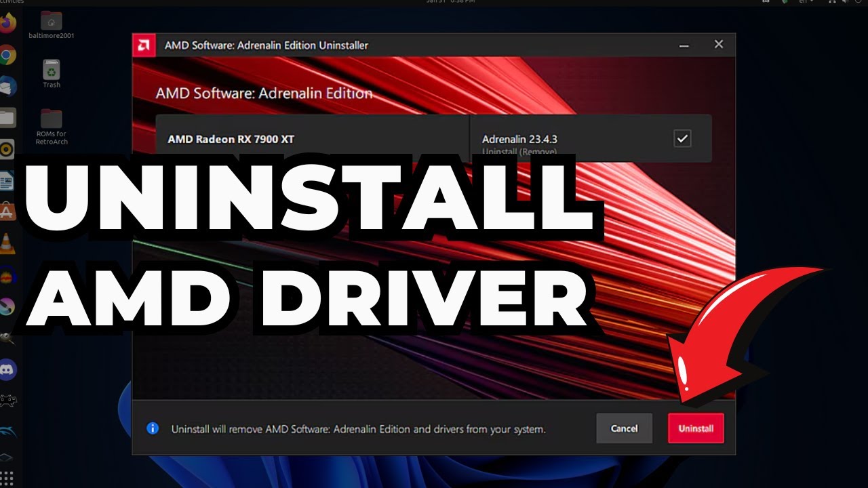Open LibreOffice Writer from the dock

[x=7, y=181]
